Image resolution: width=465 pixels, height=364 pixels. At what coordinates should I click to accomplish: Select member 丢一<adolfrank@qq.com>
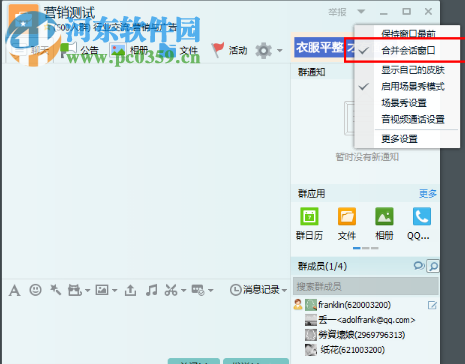click(x=366, y=320)
